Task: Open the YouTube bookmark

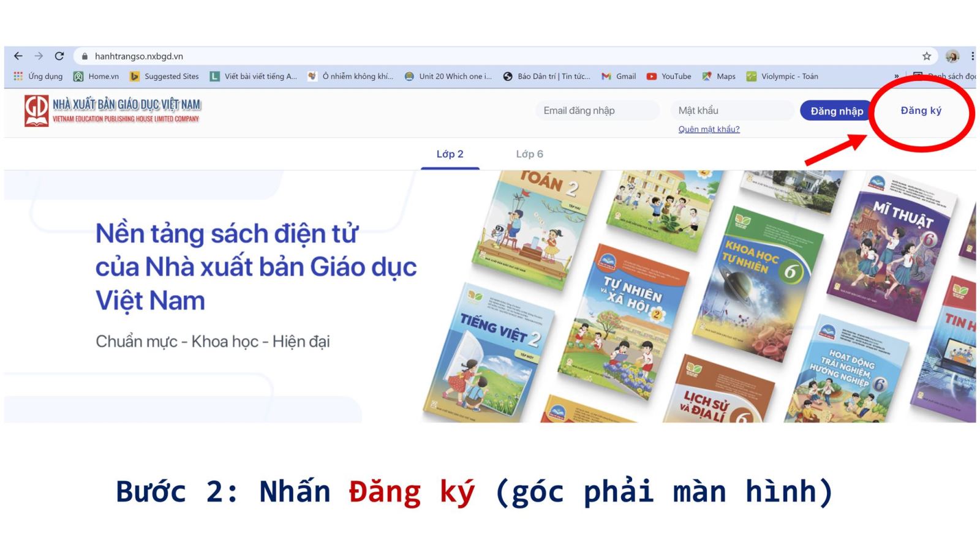Action: point(669,77)
